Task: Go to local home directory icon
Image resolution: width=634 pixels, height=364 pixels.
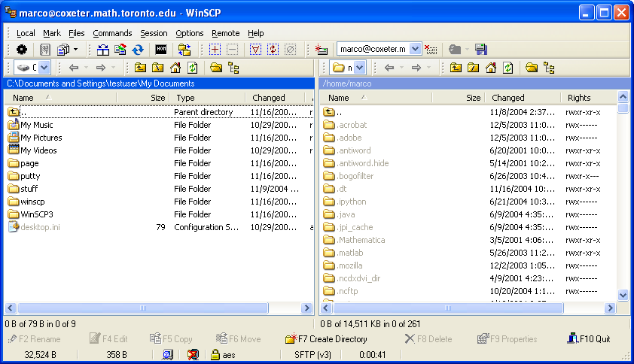Action: 175,68
